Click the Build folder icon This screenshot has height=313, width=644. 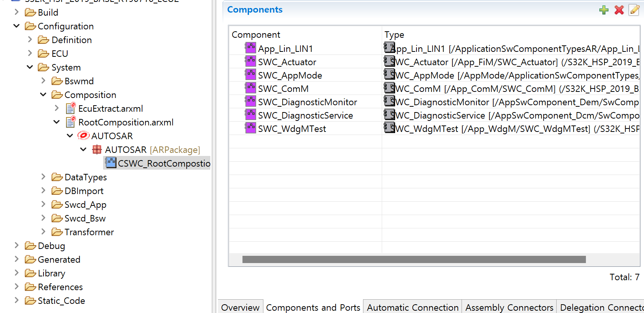coord(31,13)
